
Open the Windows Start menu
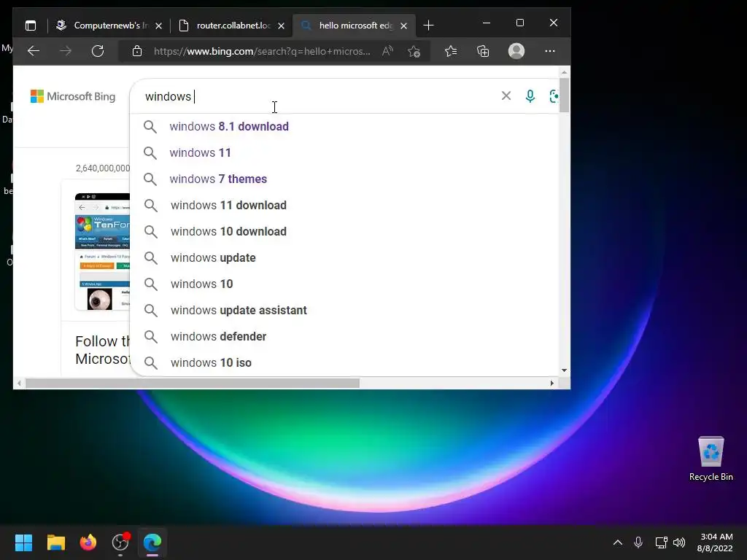[x=23, y=542]
